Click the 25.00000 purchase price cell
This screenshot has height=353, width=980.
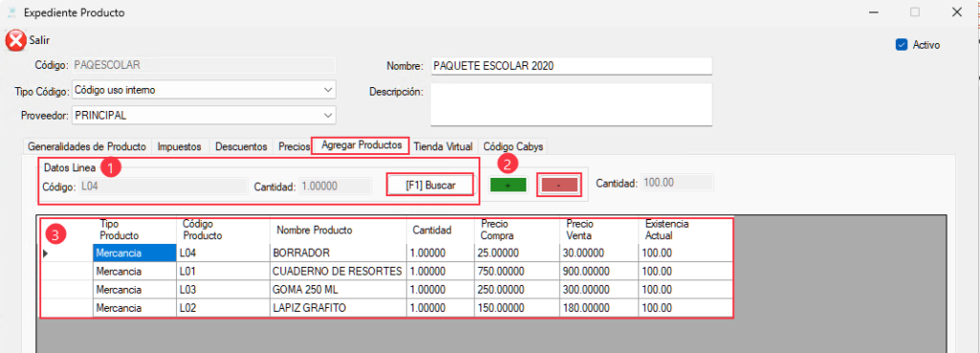tap(517, 254)
